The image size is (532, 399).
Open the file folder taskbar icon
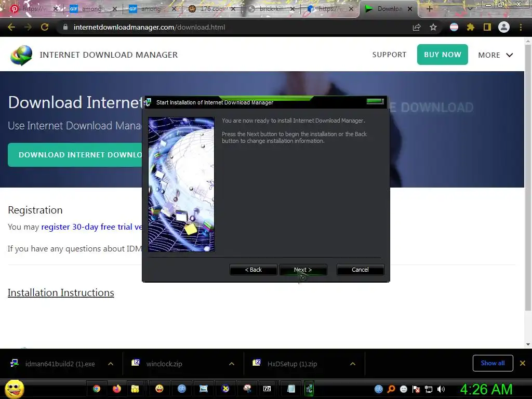point(135,389)
